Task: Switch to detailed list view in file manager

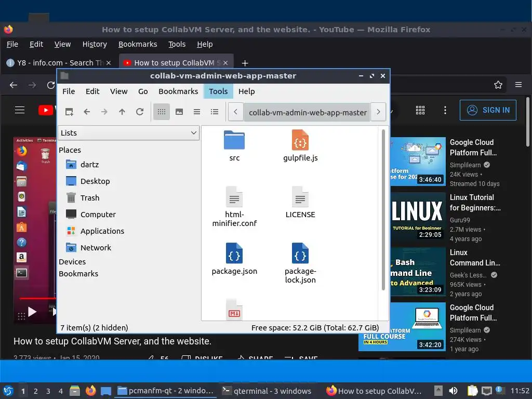Action: click(215, 112)
